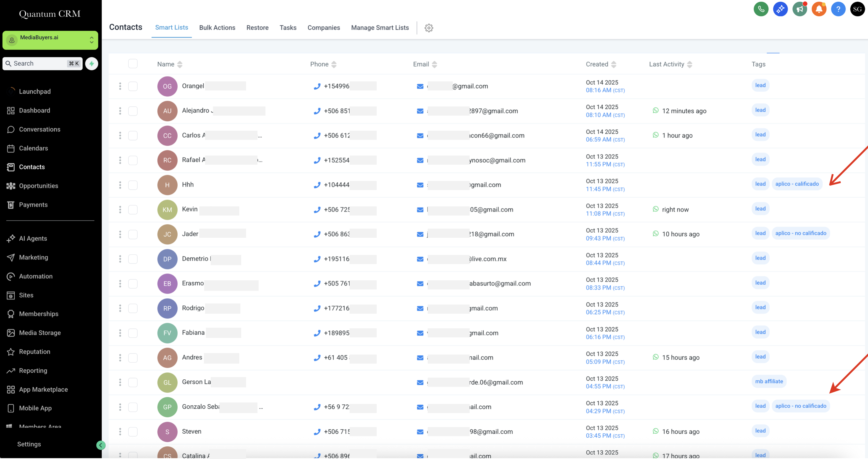Click phone icon in Kevin's row
The width and height of the screenshot is (868, 459).
317,210
